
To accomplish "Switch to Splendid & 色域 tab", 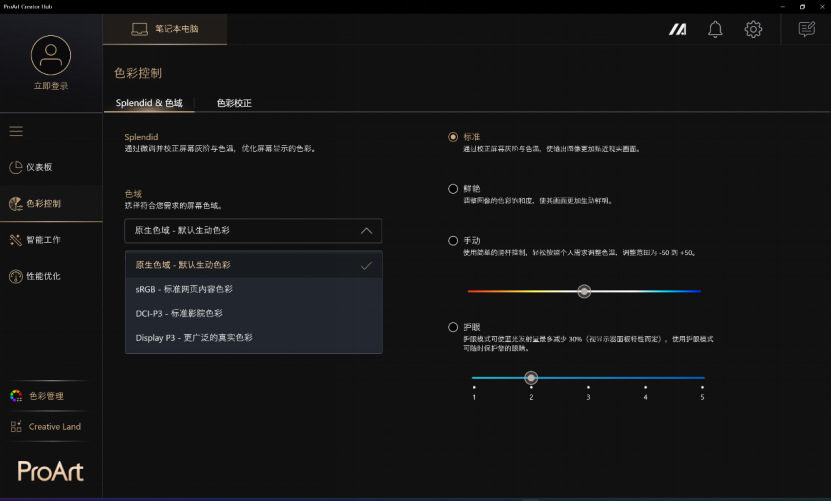I will click(x=149, y=103).
